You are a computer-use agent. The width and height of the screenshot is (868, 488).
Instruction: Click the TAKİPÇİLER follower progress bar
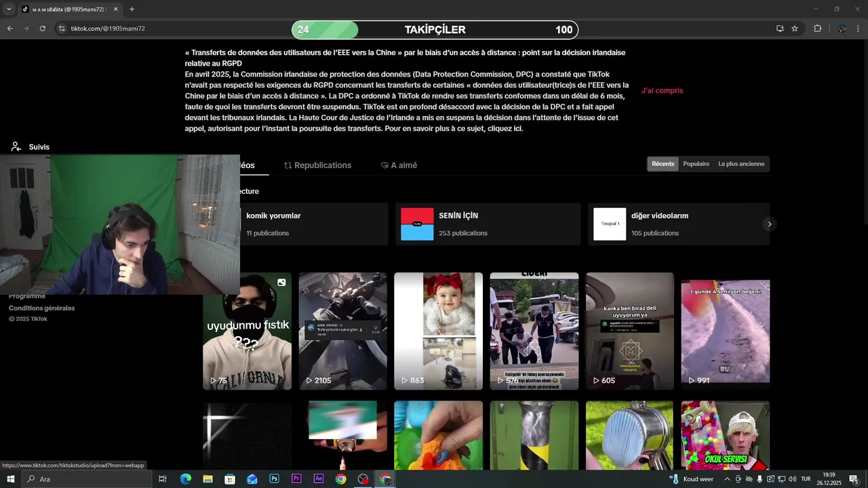click(x=435, y=30)
